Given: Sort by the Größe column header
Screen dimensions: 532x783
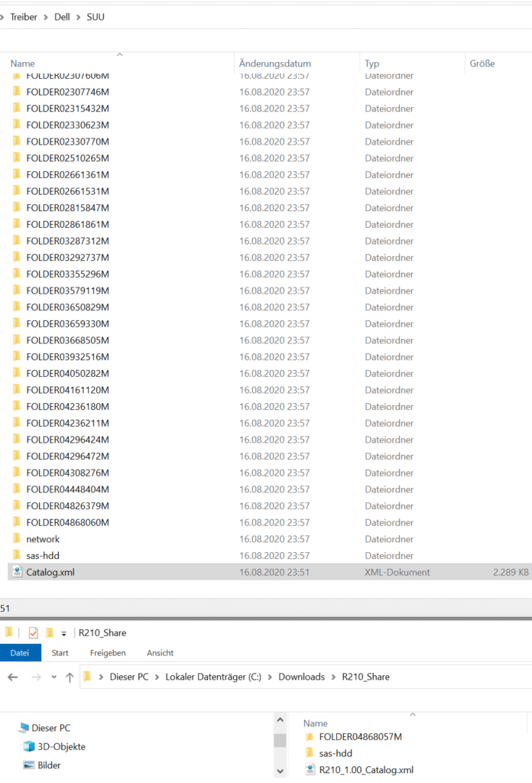Looking at the screenshot, I should click(x=482, y=63).
